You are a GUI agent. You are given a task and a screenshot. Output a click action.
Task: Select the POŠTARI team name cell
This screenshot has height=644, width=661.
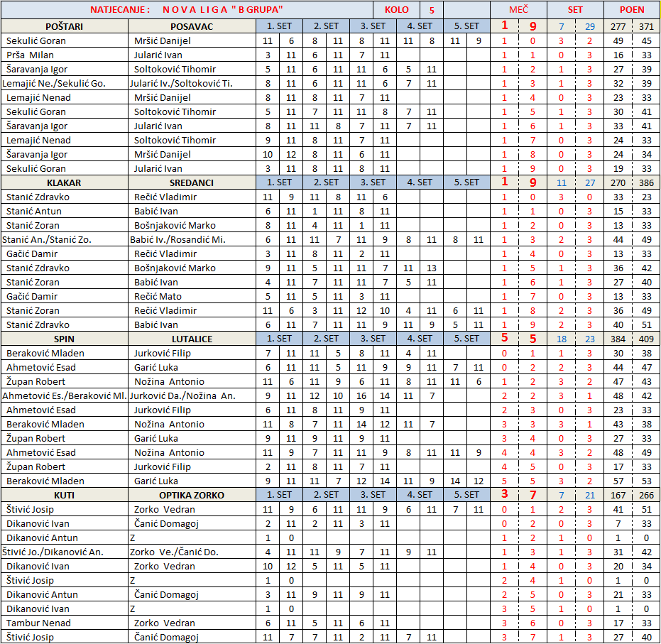(x=64, y=26)
